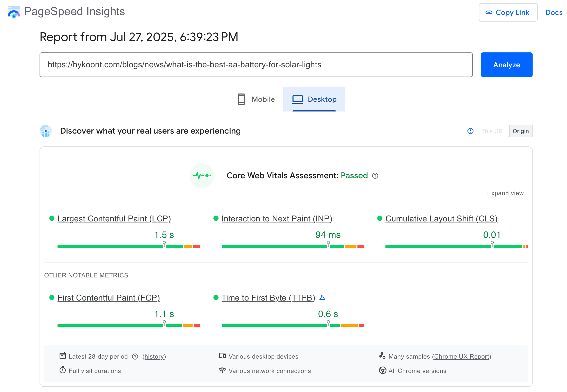Open the Docs link

(x=554, y=12)
